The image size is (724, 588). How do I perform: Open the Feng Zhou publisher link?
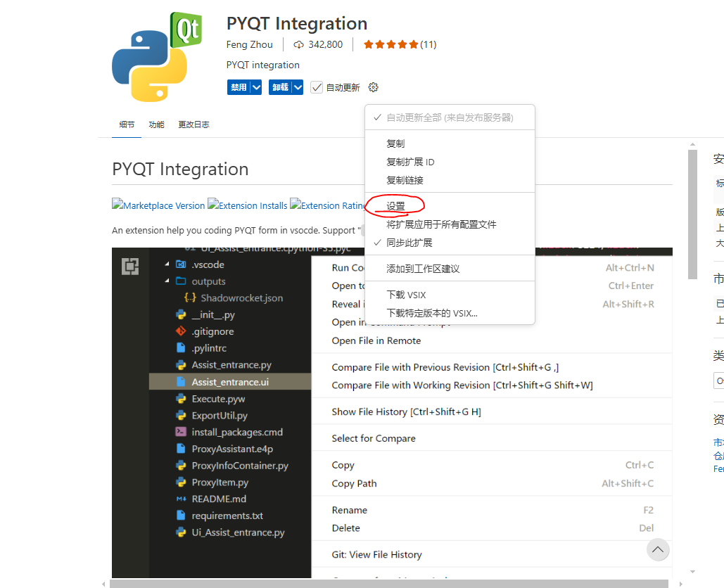[x=249, y=44]
